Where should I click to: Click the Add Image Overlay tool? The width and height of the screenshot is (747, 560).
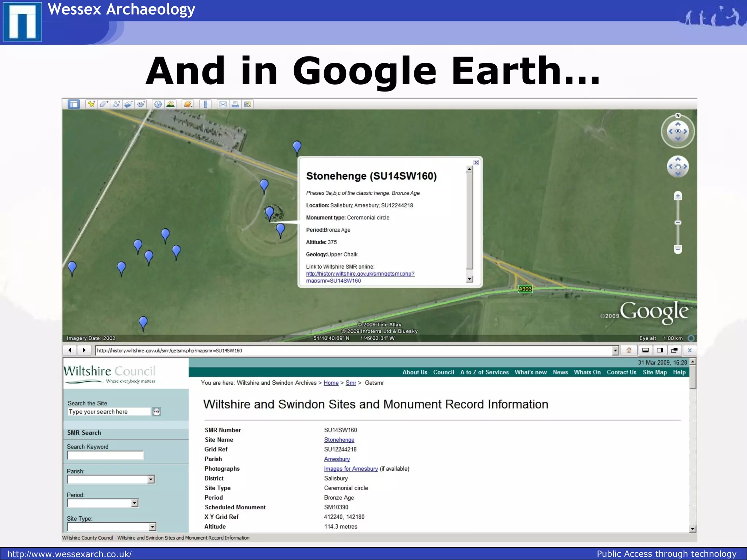[x=128, y=104]
